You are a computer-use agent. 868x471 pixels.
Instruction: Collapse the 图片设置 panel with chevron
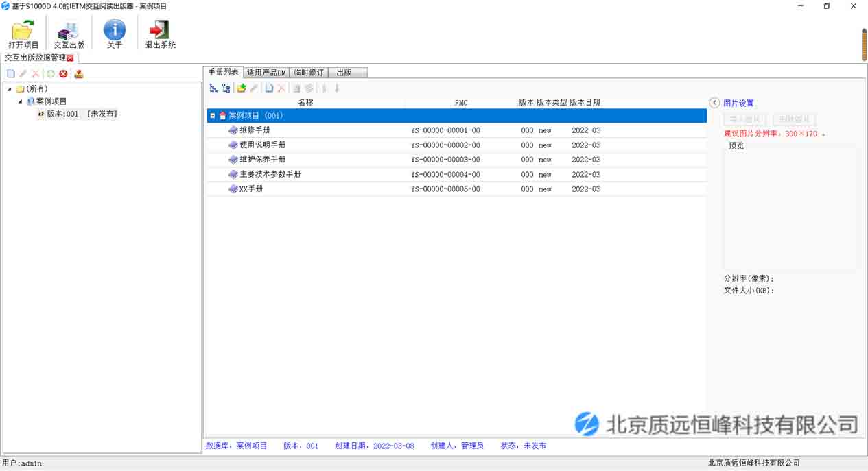pyautogui.click(x=714, y=103)
